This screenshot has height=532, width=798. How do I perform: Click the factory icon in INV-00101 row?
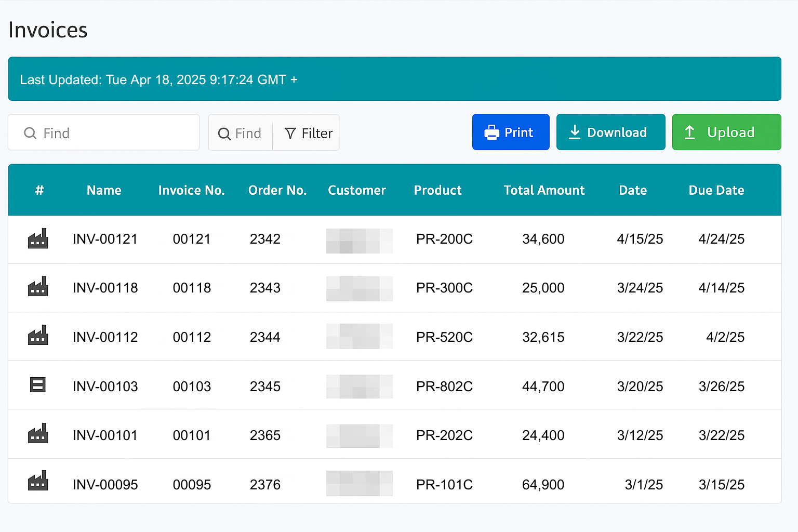click(x=38, y=433)
